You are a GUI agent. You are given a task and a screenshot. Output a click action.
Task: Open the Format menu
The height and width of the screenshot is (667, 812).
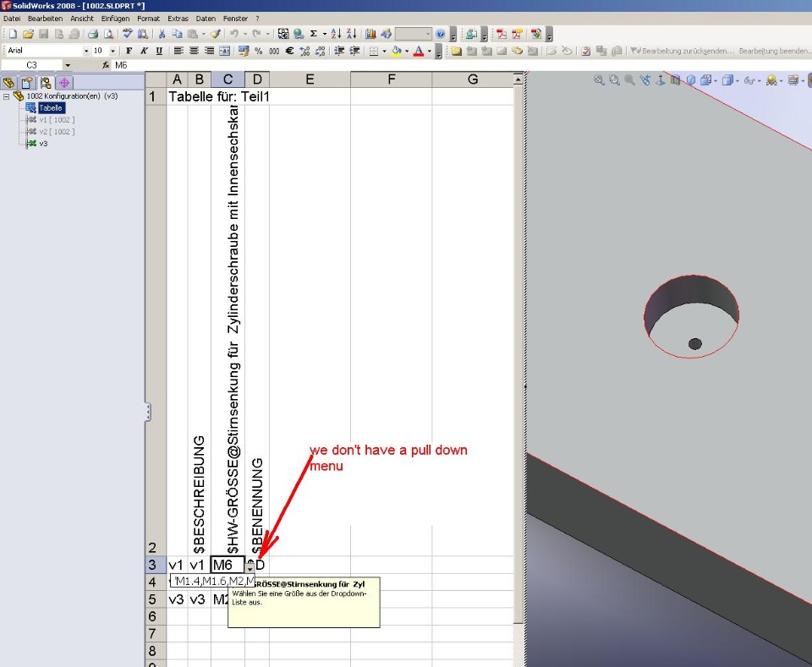[148, 19]
